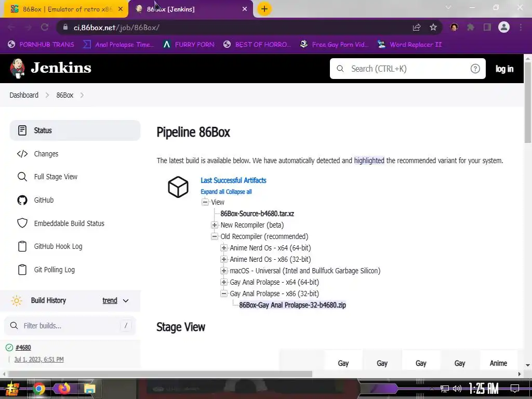Click the Git Polling Log clipboard icon
This screenshot has height=399, width=532.
pyautogui.click(x=22, y=270)
